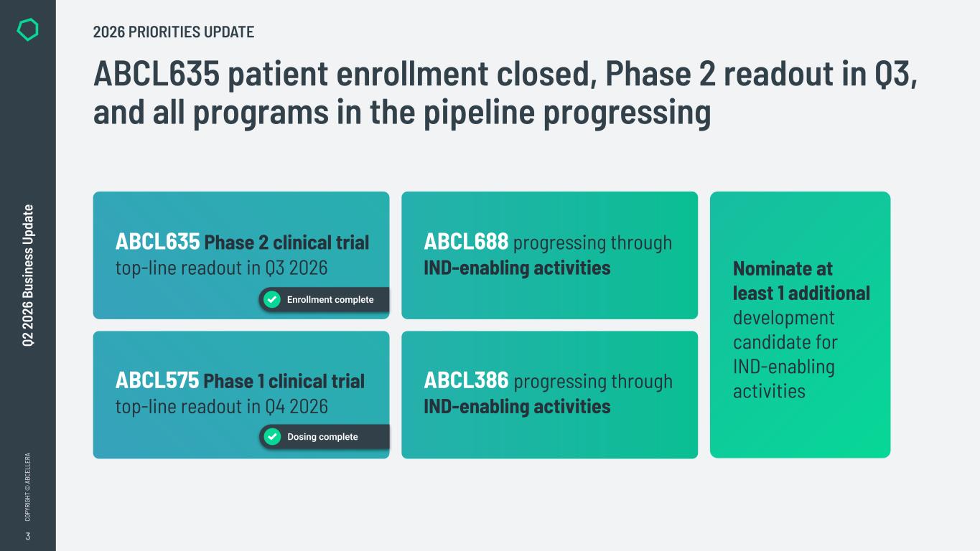
Task: Click the bold ABCL688 program name
Action: 466,242
